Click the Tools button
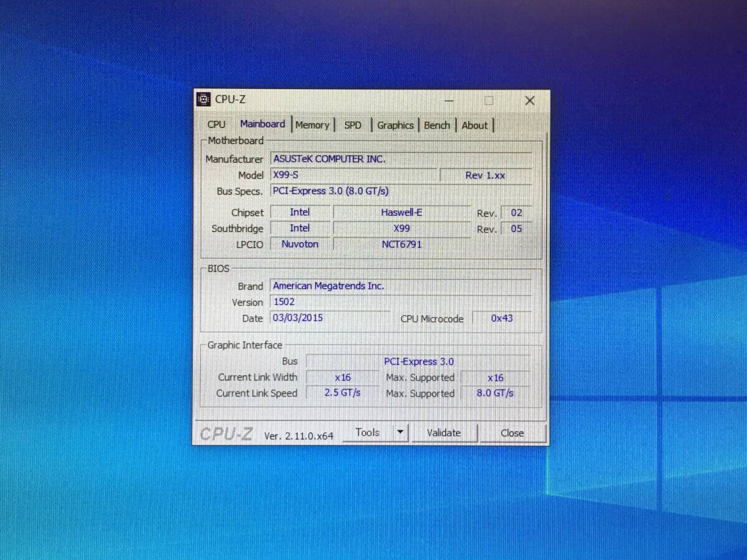The height and width of the screenshot is (560, 747). (368, 432)
